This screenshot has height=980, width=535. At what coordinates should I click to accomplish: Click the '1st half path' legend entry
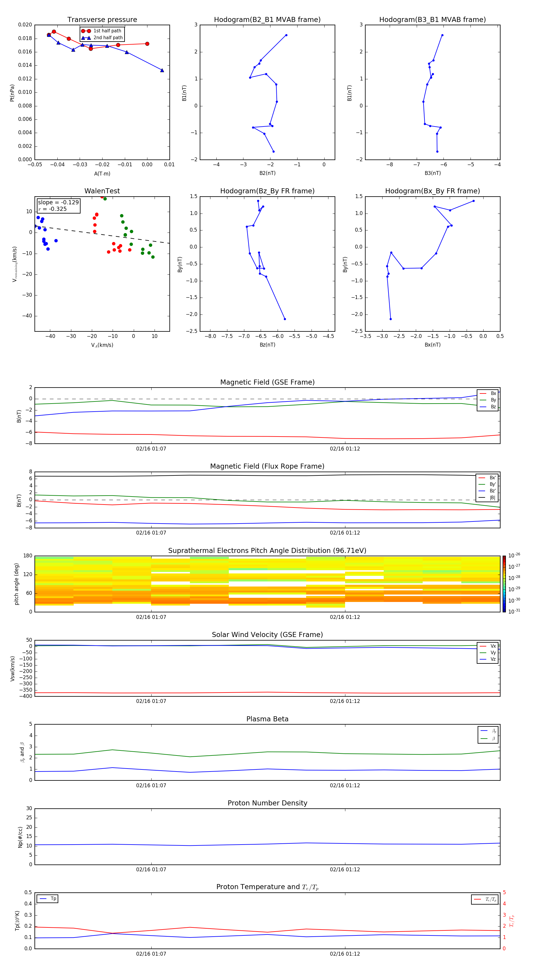pos(102,31)
